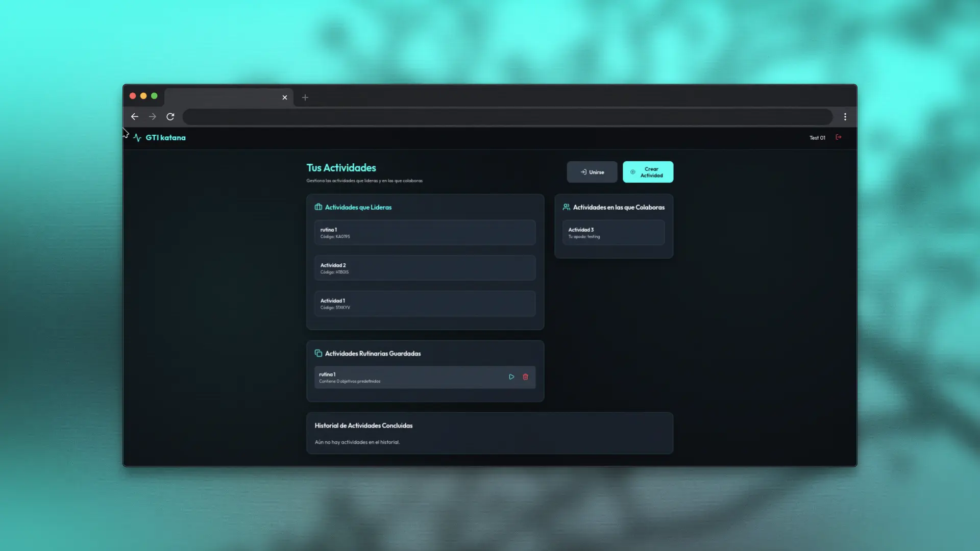Go back using the browser back arrow

(x=135, y=117)
